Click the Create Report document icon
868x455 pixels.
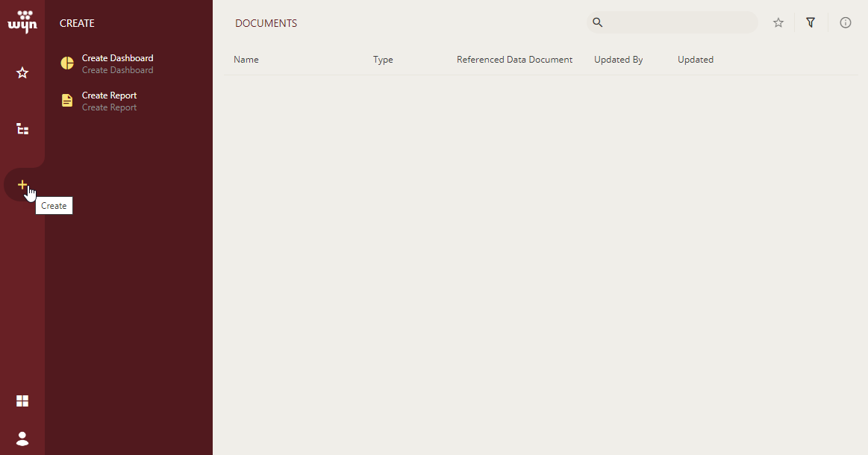pyautogui.click(x=66, y=100)
